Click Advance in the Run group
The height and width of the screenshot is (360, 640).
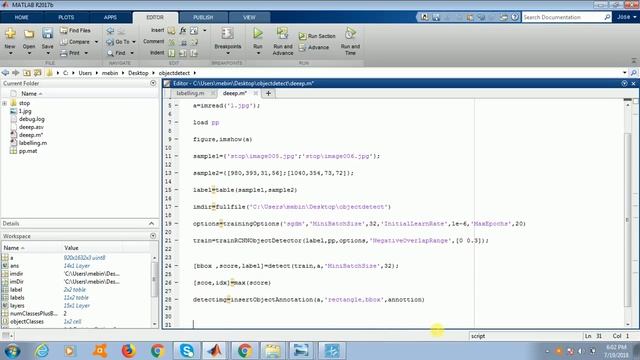[x=314, y=47]
